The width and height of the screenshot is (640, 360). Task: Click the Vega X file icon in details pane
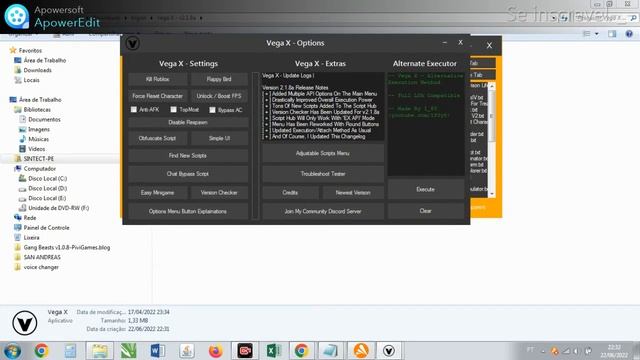24,323
